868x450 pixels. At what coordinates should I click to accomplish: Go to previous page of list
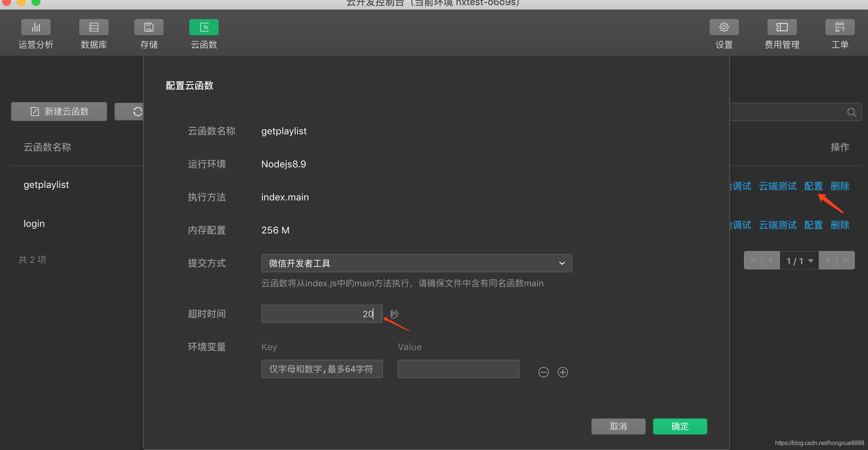(x=770, y=261)
